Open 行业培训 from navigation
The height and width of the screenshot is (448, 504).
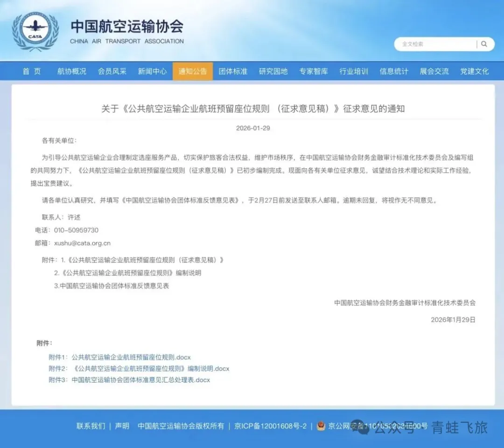point(353,71)
